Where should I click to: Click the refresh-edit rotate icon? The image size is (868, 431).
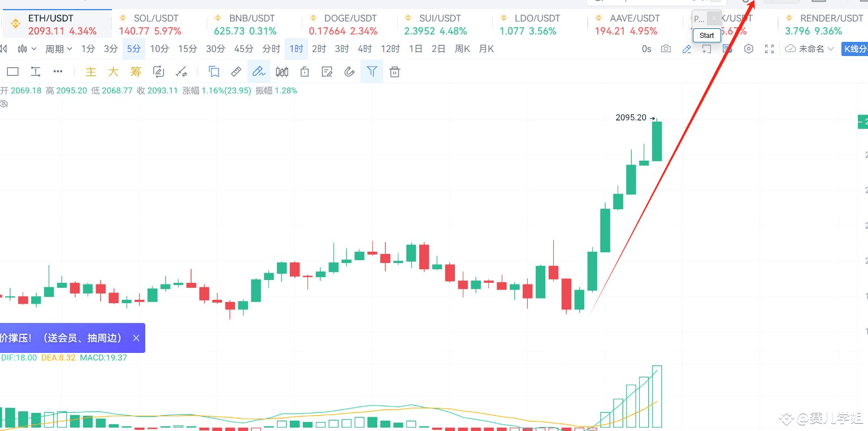158,72
